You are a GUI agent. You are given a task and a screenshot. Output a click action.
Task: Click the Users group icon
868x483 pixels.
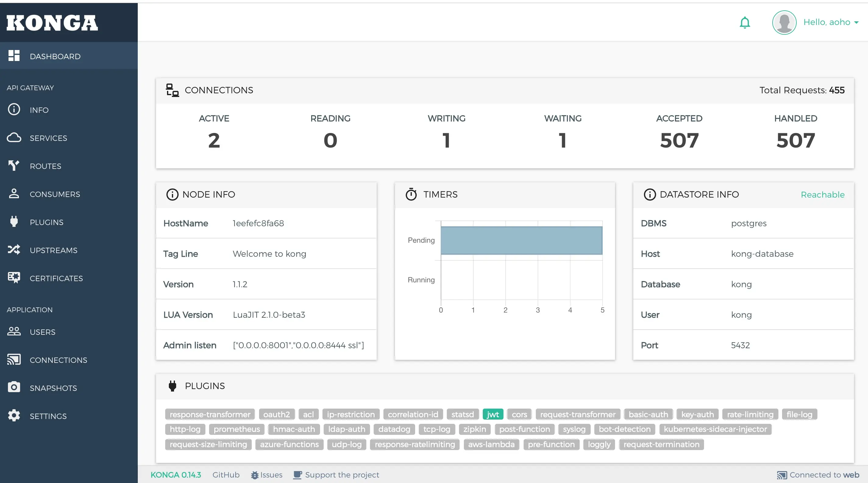(x=14, y=331)
